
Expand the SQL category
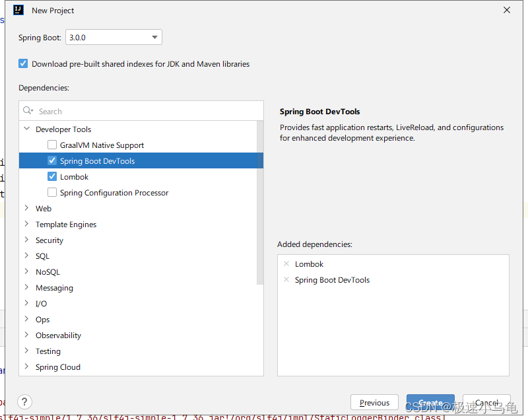click(x=26, y=256)
